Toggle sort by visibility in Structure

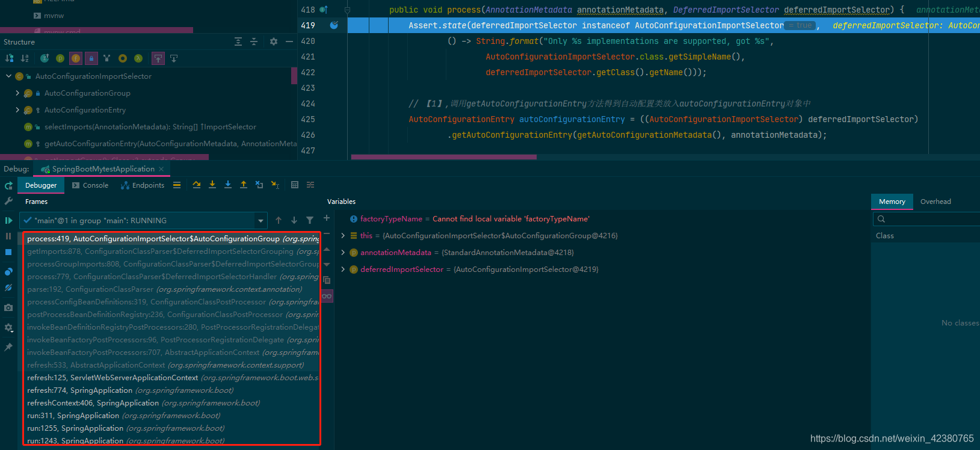9,58
